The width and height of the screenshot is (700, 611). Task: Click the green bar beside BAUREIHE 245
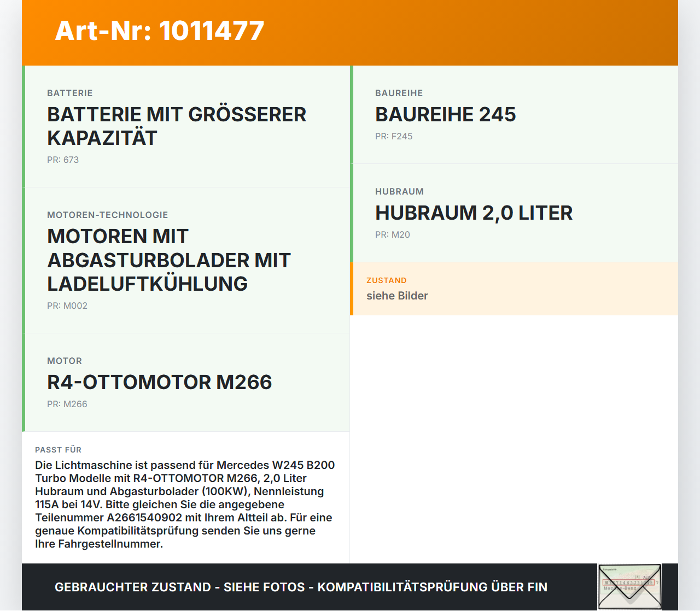[352, 115]
